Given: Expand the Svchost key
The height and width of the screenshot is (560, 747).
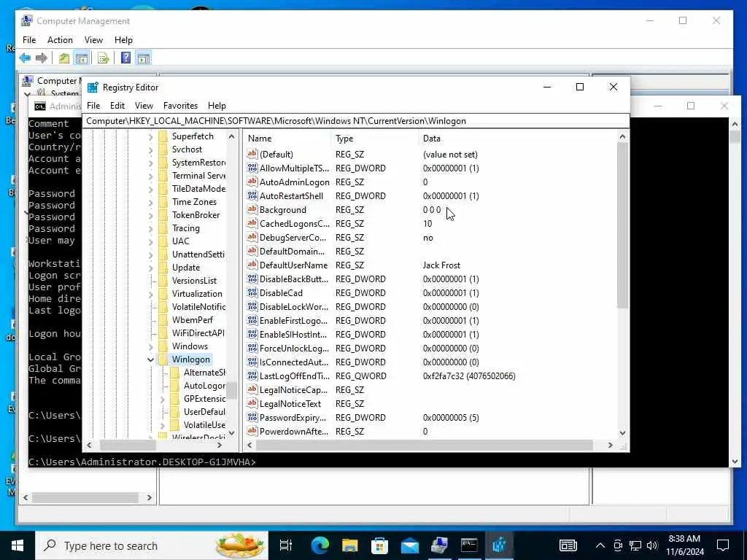Looking at the screenshot, I should coord(150,149).
